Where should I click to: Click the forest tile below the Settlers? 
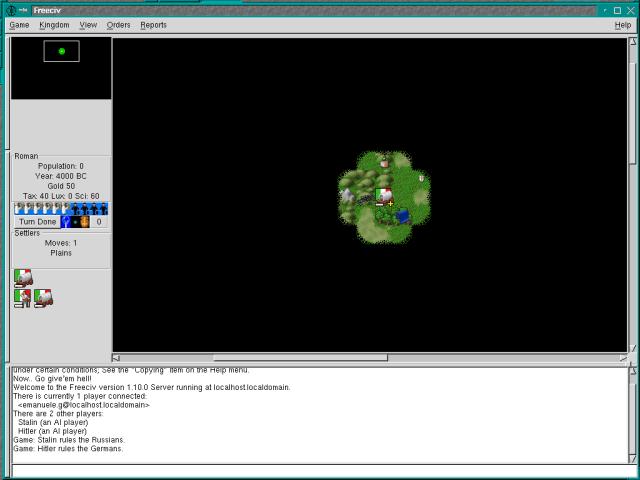(384, 216)
